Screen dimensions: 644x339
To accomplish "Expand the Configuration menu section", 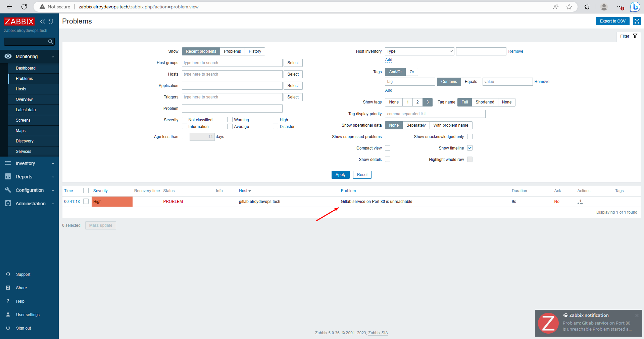I will coord(53,190).
